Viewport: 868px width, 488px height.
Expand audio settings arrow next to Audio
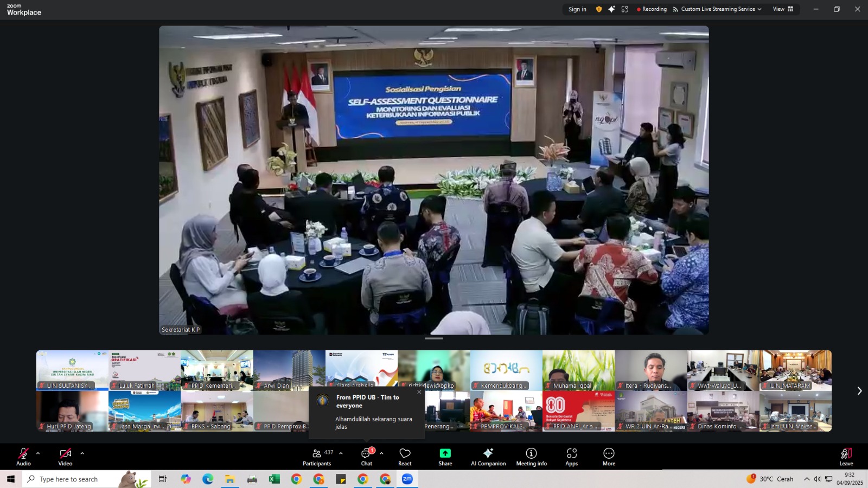38,453
